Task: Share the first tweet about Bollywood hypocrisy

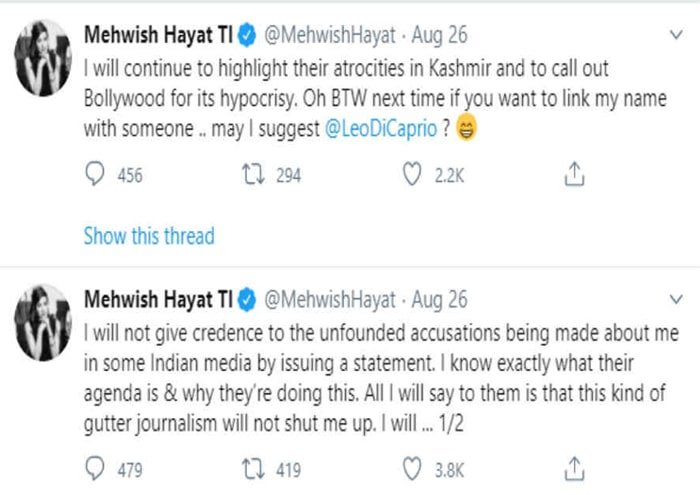Action: tap(574, 175)
